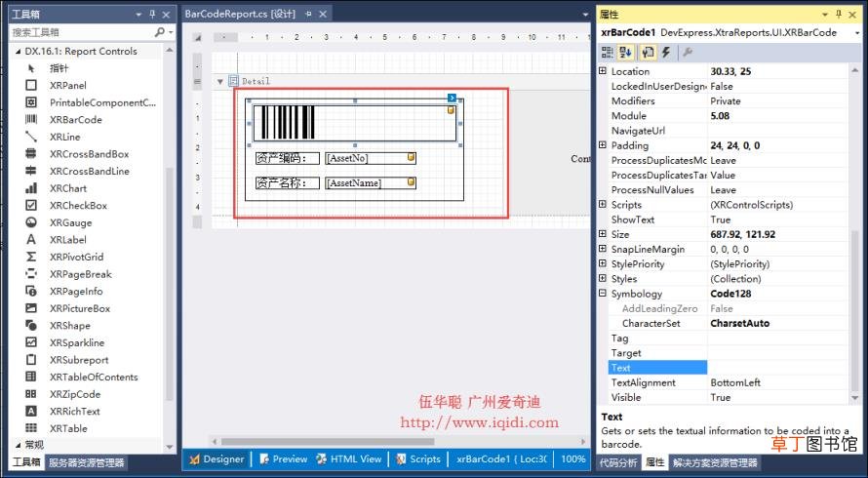Switch to the Designer tab

(217, 459)
